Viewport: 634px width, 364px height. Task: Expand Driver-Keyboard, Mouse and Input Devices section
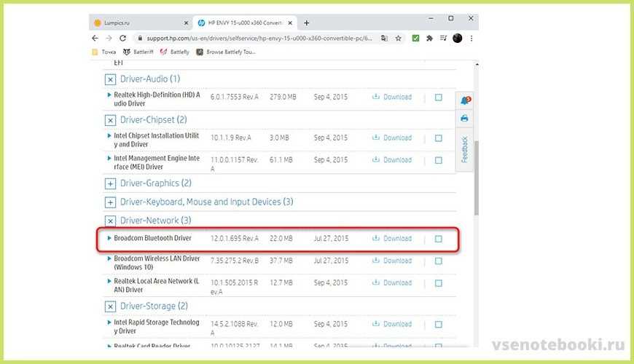point(111,202)
